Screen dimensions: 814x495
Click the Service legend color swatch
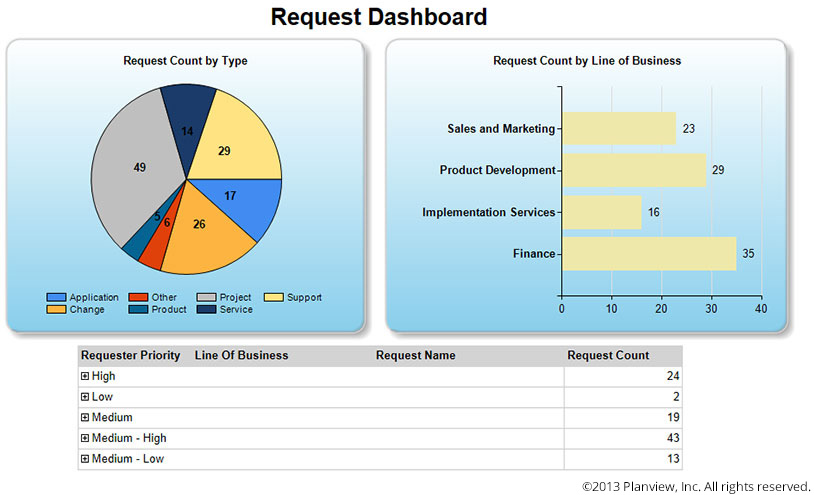[x=206, y=309]
